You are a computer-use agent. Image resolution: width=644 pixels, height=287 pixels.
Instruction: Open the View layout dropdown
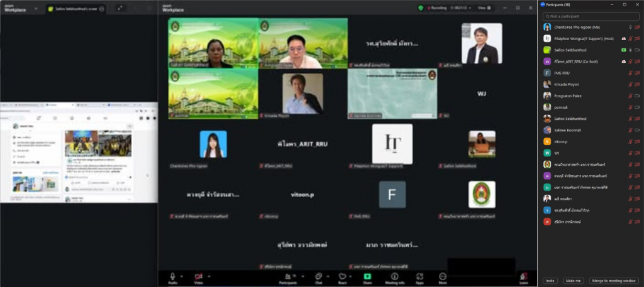pos(483,8)
